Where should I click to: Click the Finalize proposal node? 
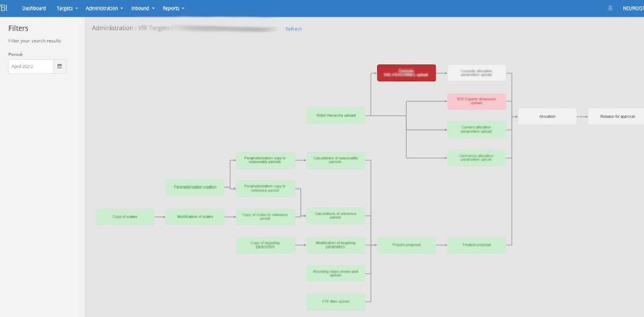[x=476, y=245]
